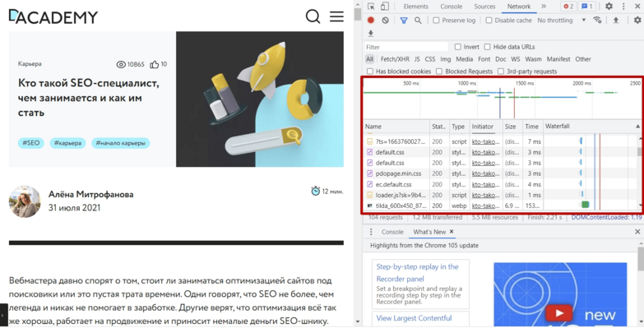This screenshot has height=328, width=644.
Task: Click the eye views icon next to 10865
Action: 121,64
